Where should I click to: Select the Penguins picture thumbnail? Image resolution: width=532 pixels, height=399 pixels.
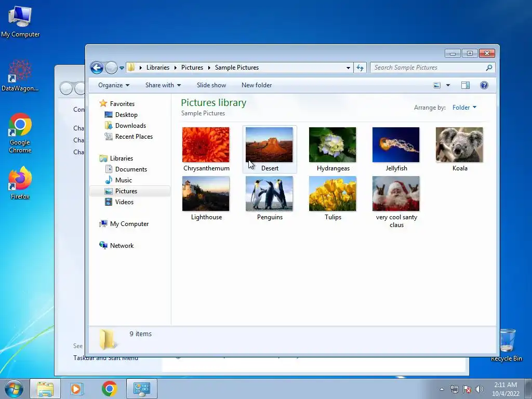[269, 194]
